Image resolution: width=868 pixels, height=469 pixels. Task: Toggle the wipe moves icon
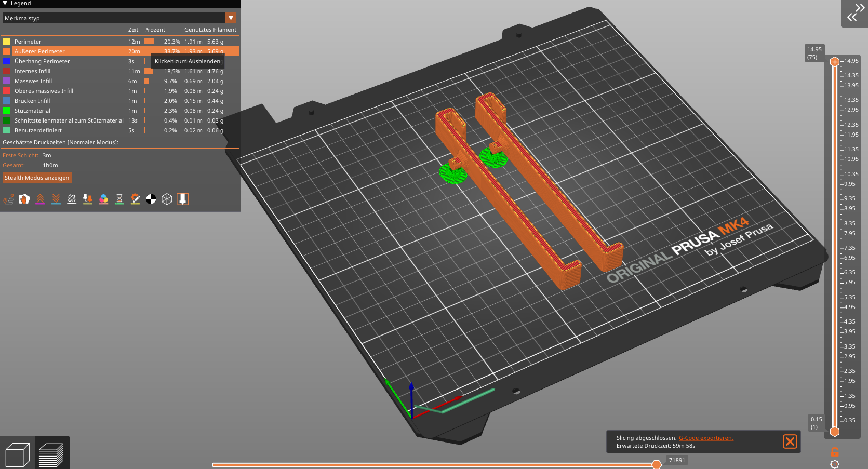pyautogui.click(x=24, y=199)
